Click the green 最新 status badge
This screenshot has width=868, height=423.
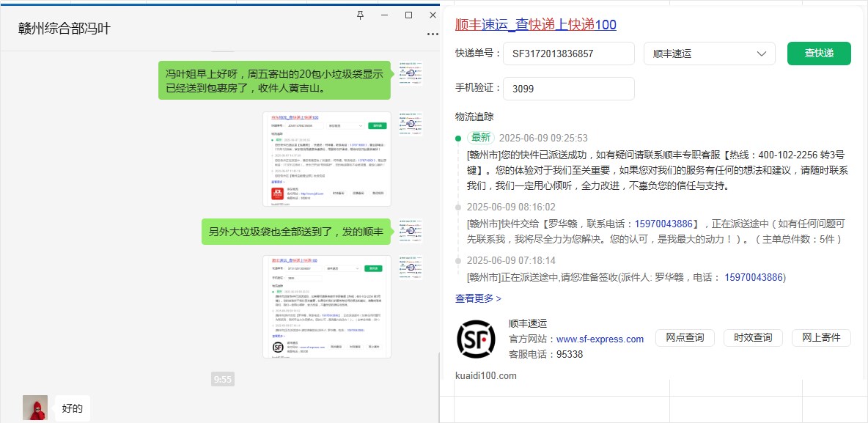point(480,138)
